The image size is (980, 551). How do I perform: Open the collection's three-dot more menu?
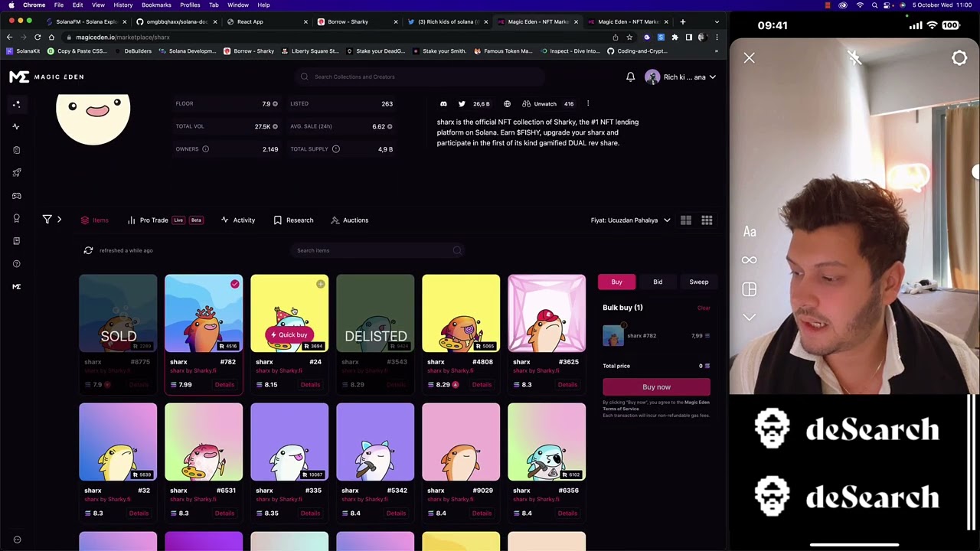(588, 103)
